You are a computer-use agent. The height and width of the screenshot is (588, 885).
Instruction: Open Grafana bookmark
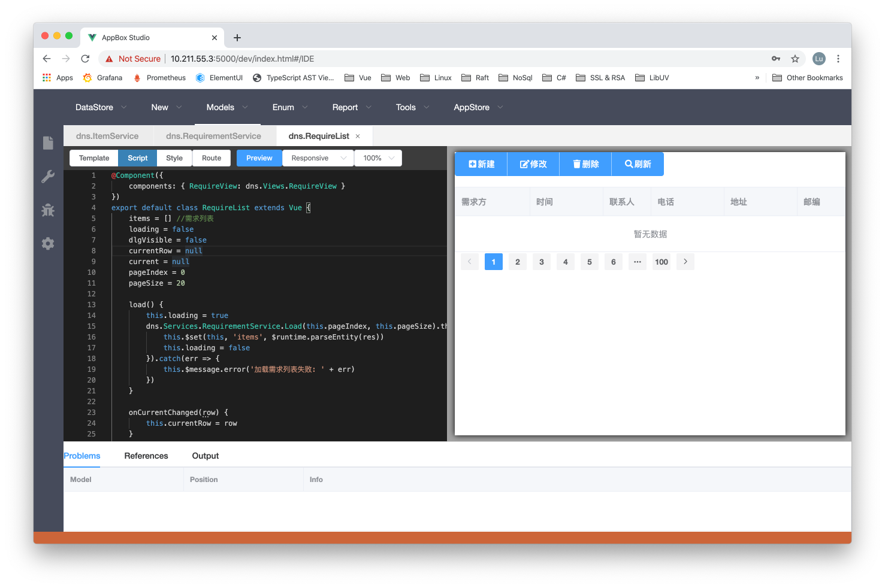point(102,78)
